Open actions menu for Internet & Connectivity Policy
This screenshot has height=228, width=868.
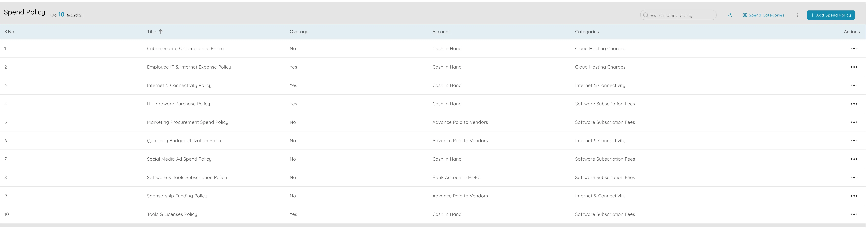pyautogui.click(x=854, y=85)
